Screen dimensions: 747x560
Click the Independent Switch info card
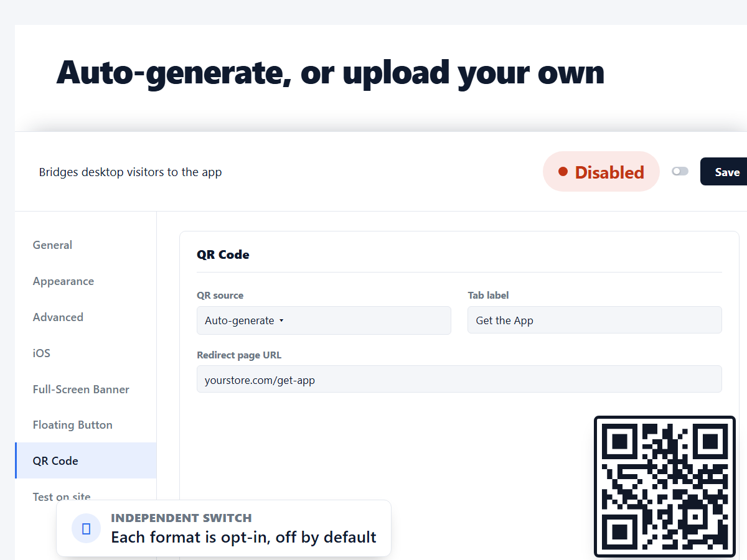click(x=224, y=528)
